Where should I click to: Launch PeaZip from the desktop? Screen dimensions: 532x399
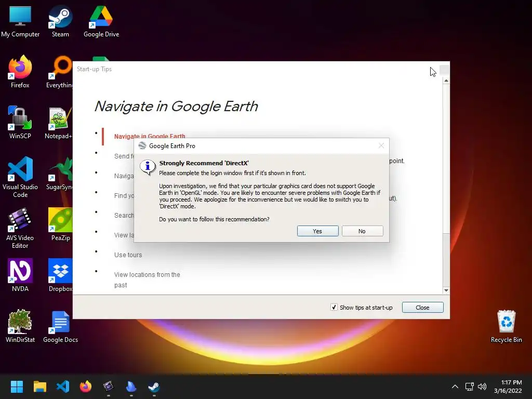60,224
